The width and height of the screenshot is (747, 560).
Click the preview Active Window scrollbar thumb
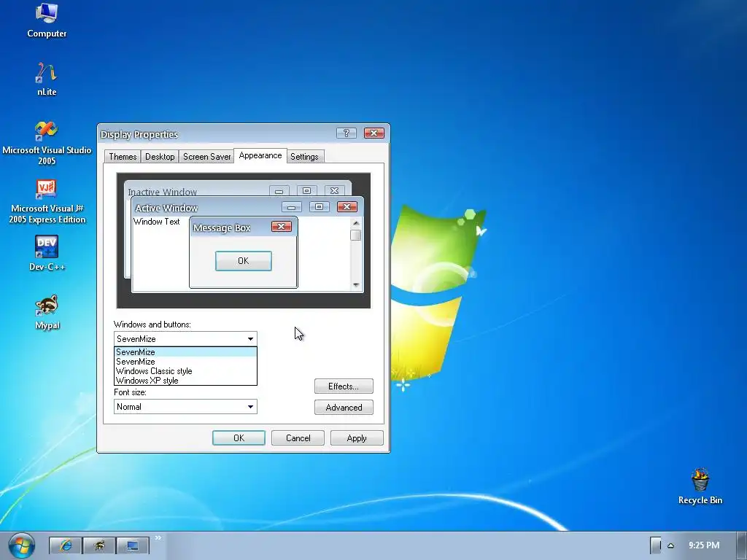[356, 236]
